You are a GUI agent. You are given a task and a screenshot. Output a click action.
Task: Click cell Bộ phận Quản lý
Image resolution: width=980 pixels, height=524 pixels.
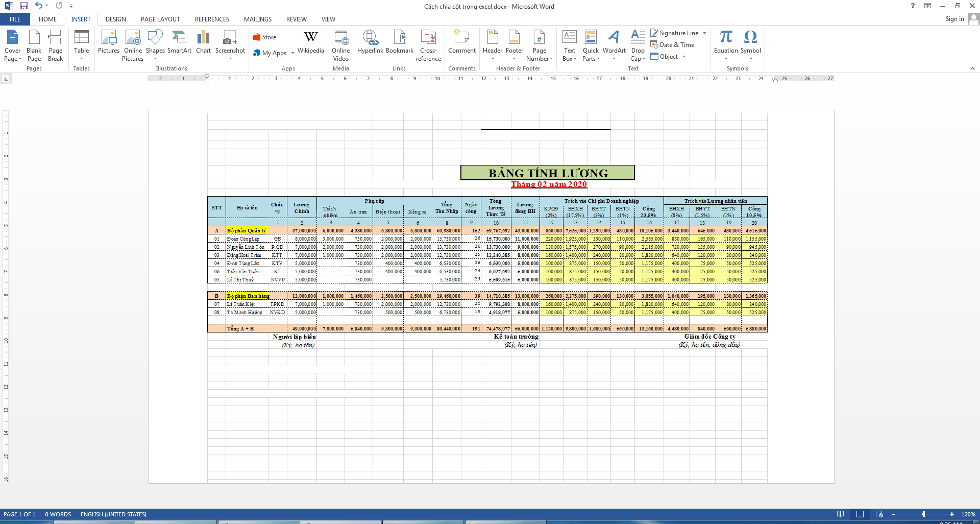(x=247, y=230)
